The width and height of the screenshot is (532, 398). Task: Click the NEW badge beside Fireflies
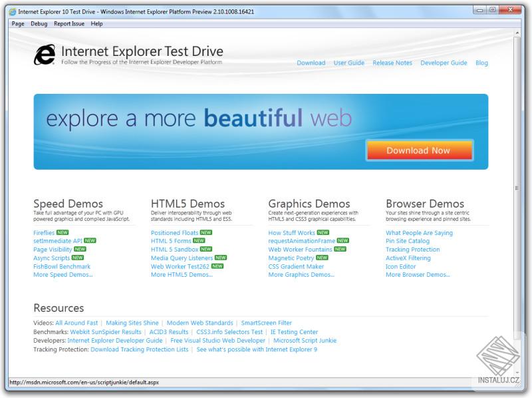pos(63,233)
